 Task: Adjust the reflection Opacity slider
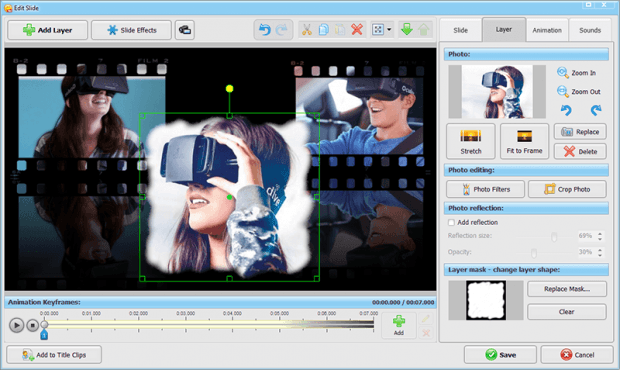tap(534, 253)
